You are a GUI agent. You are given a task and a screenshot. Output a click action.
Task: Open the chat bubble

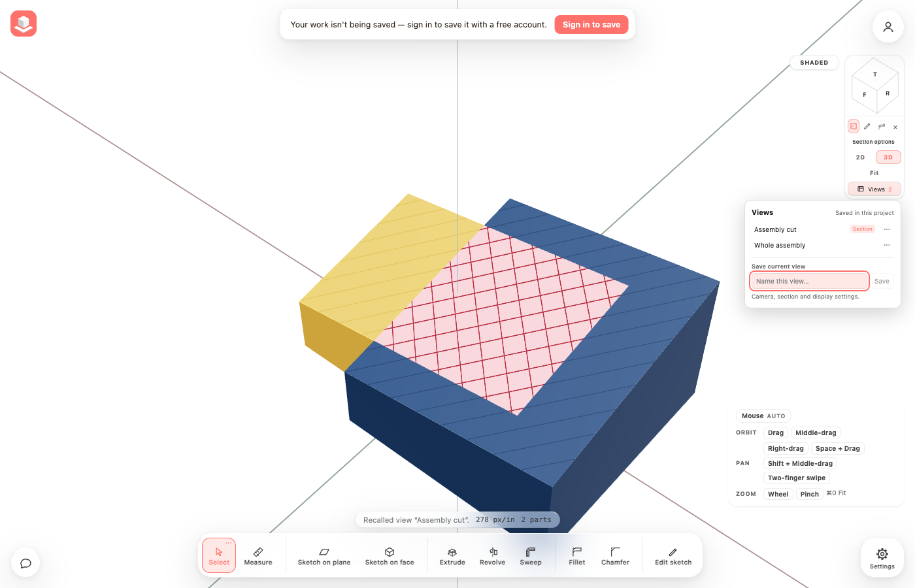(x=25, y=563)
